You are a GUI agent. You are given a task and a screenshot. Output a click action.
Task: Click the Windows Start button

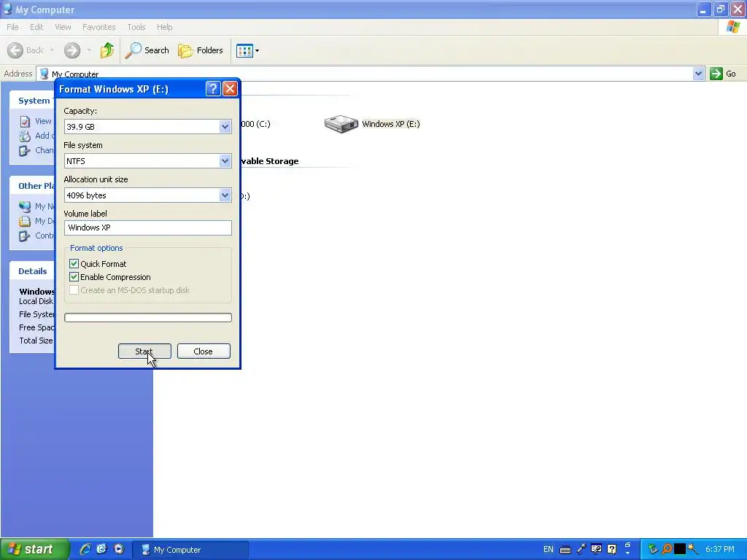tap(34, 550)
